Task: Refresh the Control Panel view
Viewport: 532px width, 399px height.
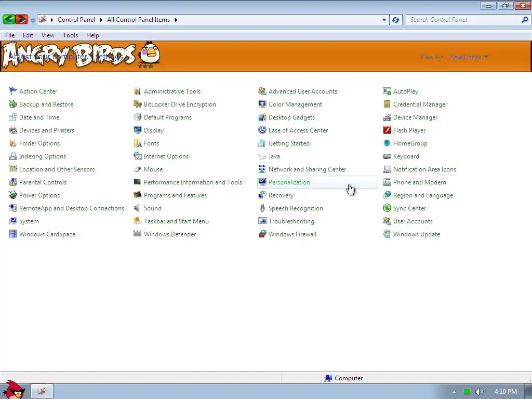Action: [x=395, y=20]
